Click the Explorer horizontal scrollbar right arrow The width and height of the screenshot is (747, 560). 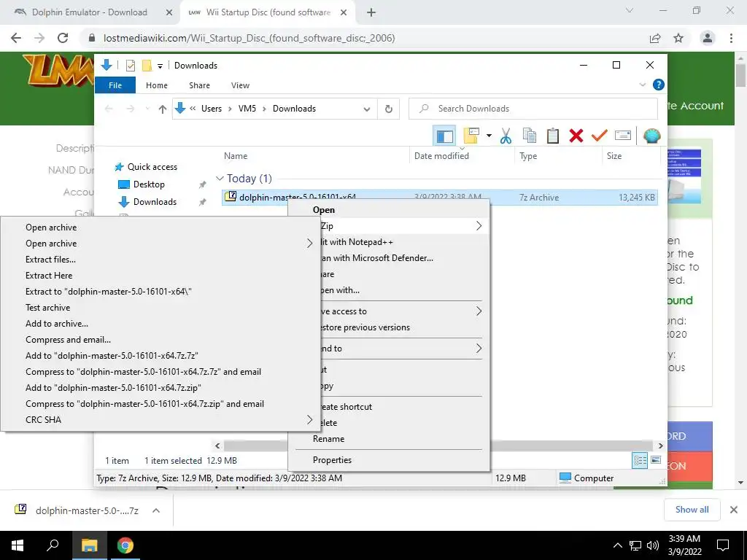(660, 446)
